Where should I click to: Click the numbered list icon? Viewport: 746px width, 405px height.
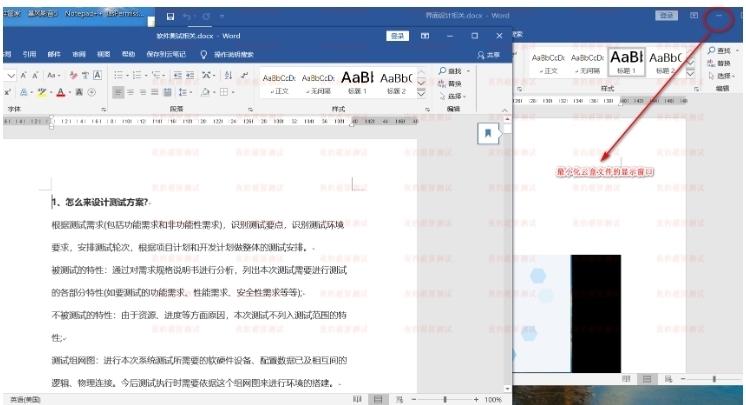pos(138,75)
